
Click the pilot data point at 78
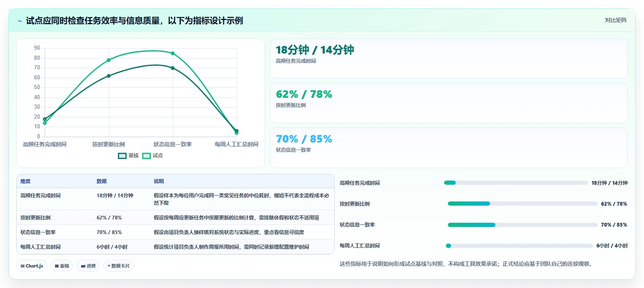click(x=109, y=60)
